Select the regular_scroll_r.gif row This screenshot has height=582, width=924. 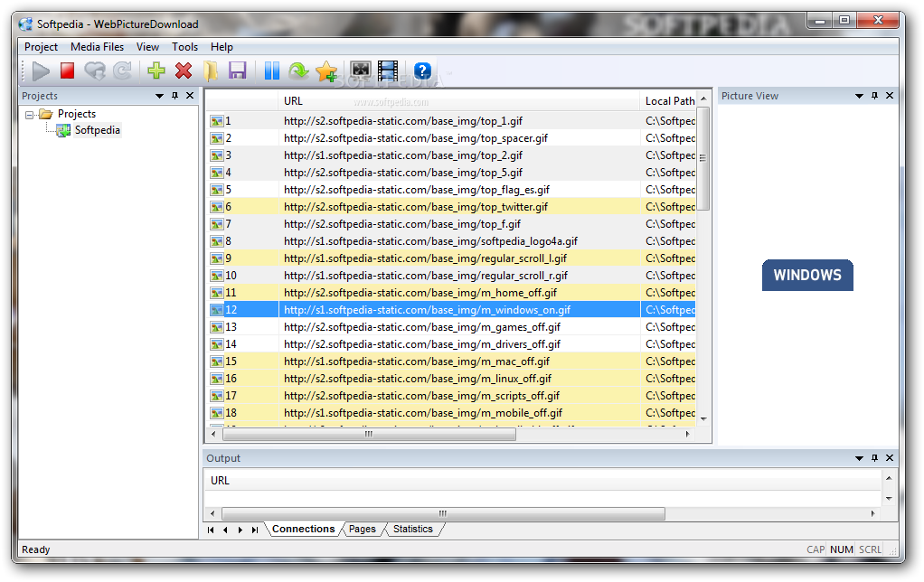coord(452,276)
